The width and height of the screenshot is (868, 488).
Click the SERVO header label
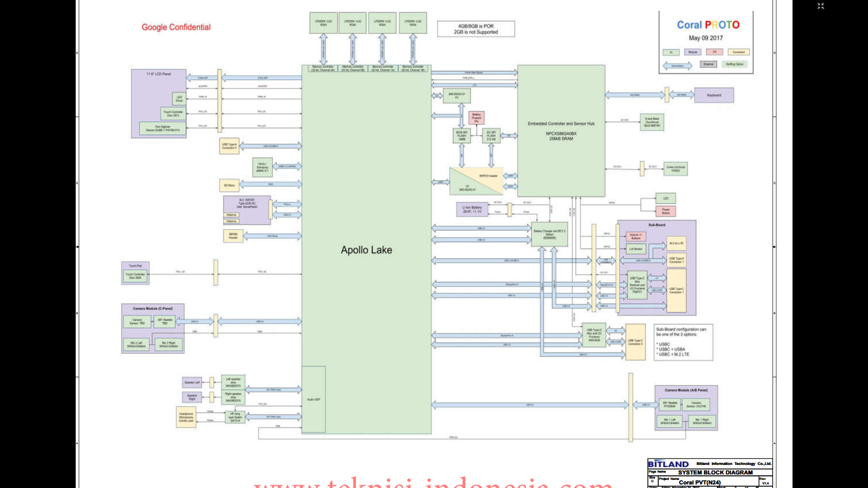488,176
